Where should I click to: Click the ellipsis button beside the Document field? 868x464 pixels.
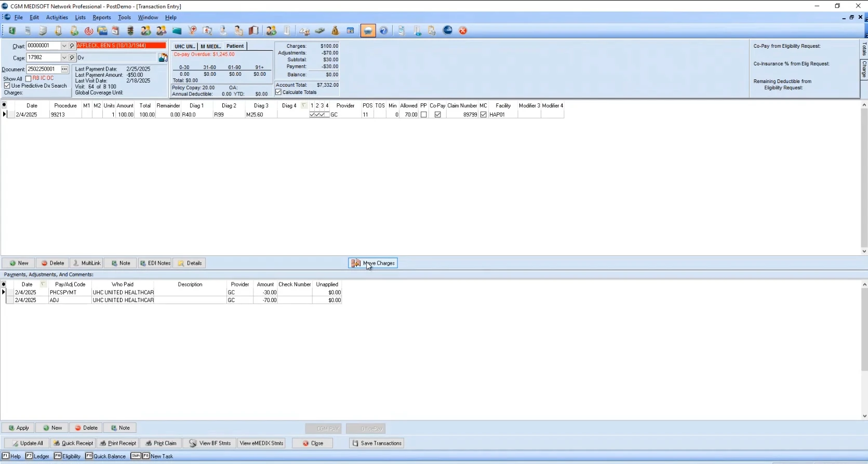point(64,69)
